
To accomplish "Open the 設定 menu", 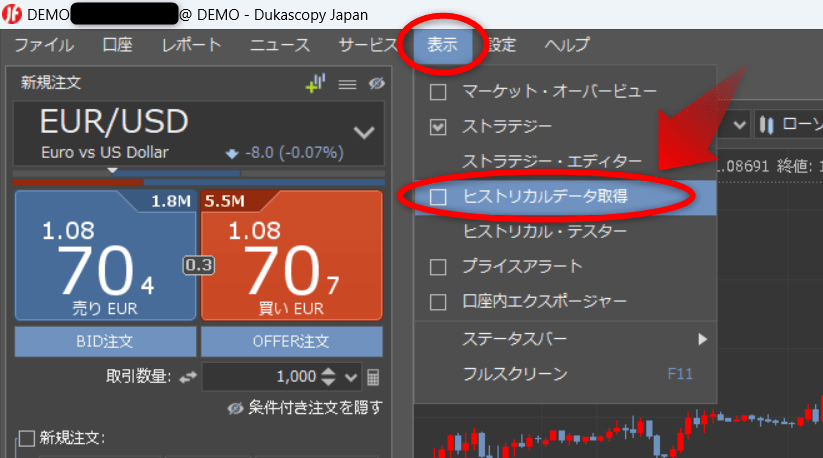I will click(x=502, y=45).
